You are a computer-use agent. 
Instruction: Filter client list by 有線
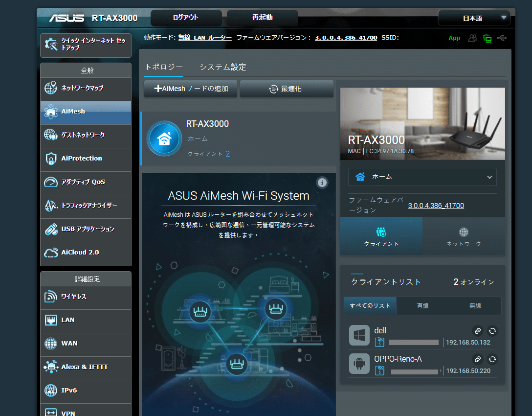422,305
